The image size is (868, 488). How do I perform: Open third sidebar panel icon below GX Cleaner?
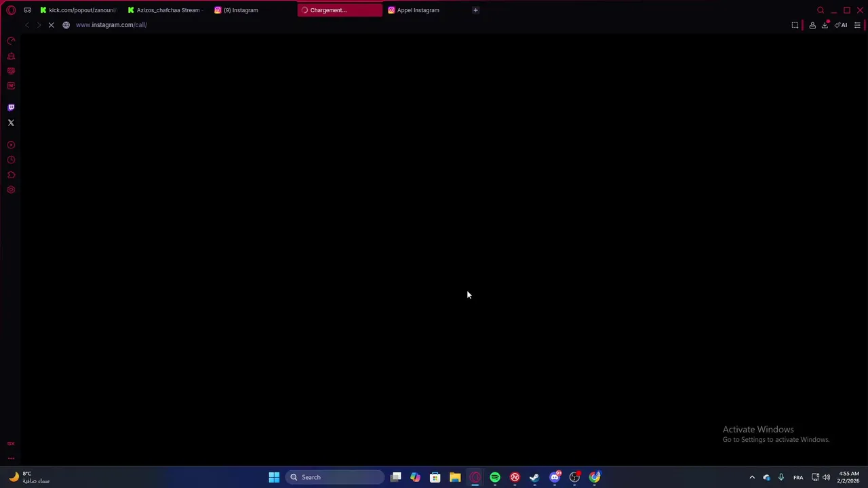(x=11, y=71)
